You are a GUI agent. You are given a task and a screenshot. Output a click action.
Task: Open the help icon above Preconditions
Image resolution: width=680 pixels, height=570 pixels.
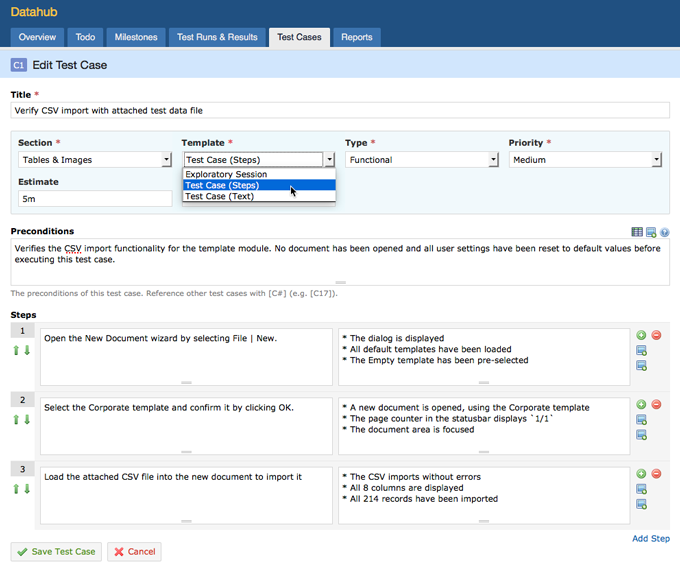(x=664, y=232)
